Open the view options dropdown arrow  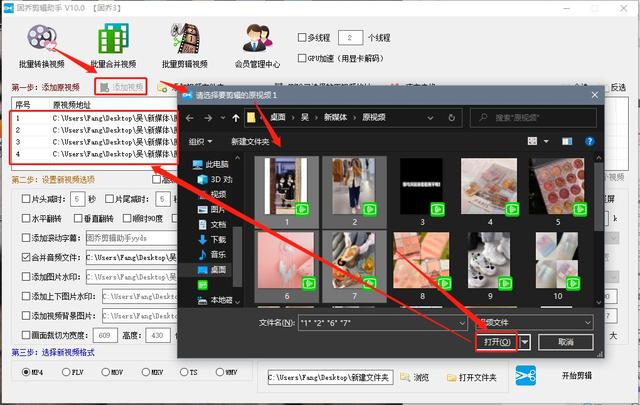click(546, 141)
